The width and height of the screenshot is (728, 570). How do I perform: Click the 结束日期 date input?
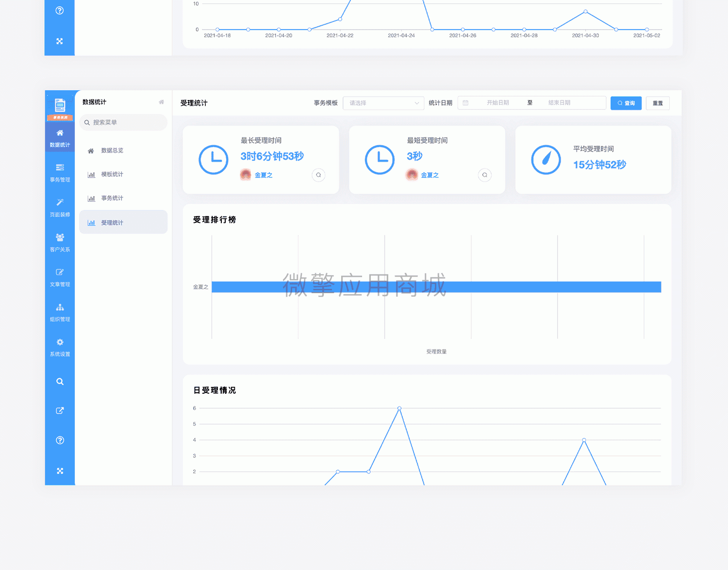coord(559,103)
